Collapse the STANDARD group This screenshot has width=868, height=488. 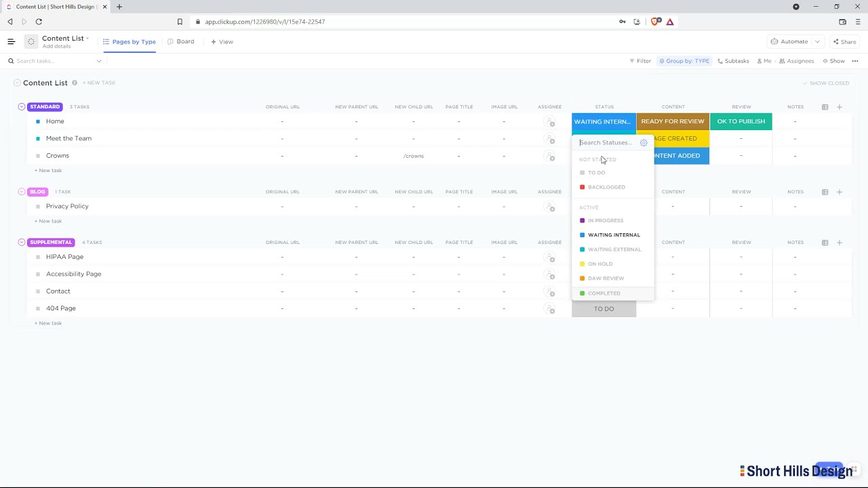pyautogui.click(x=22, y=107)
